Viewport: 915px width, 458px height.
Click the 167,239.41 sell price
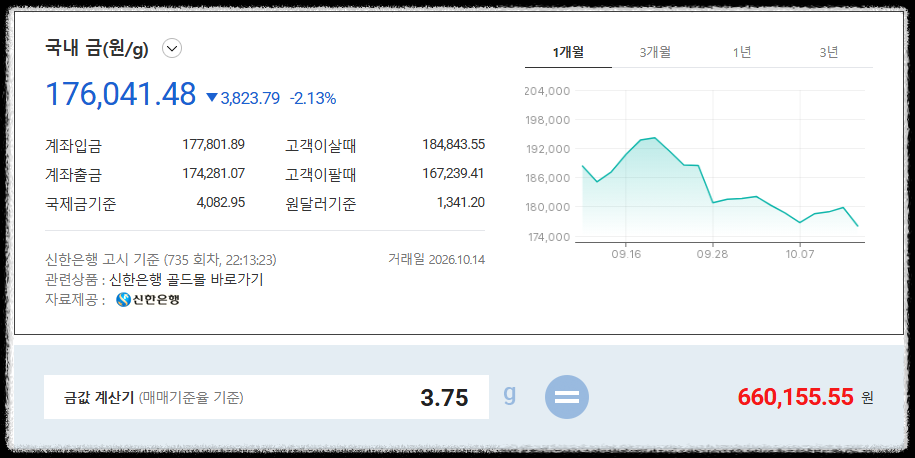(453, 173)
